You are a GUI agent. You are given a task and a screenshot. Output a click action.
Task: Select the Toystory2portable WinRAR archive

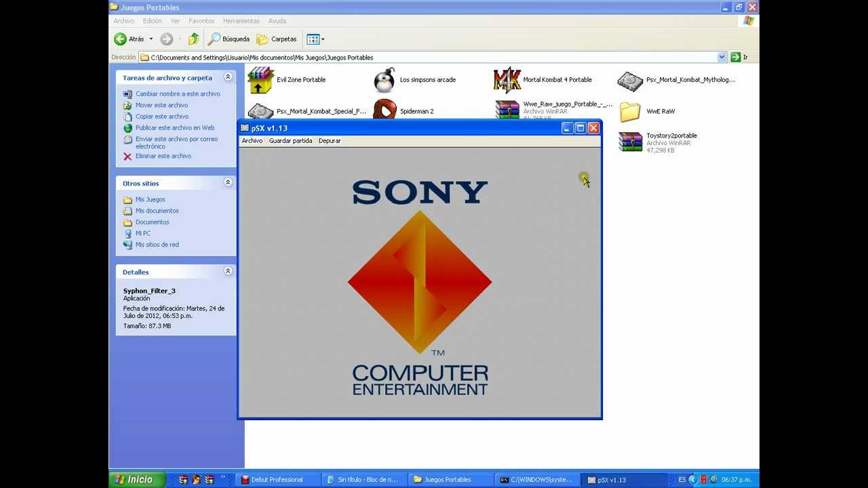[630, 142]
